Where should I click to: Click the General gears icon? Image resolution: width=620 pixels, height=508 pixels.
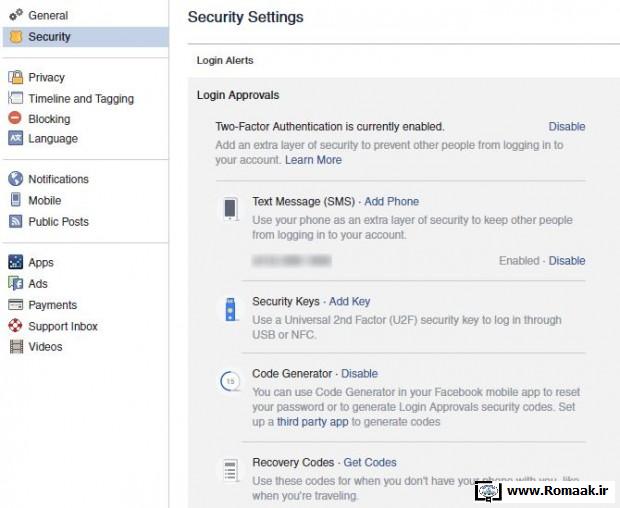click(16, 15)
